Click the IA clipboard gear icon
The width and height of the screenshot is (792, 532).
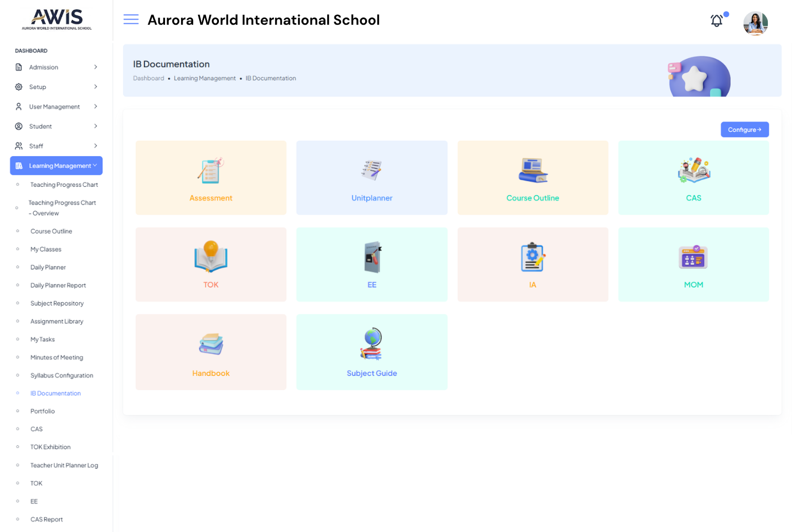[x=532, y=257]
